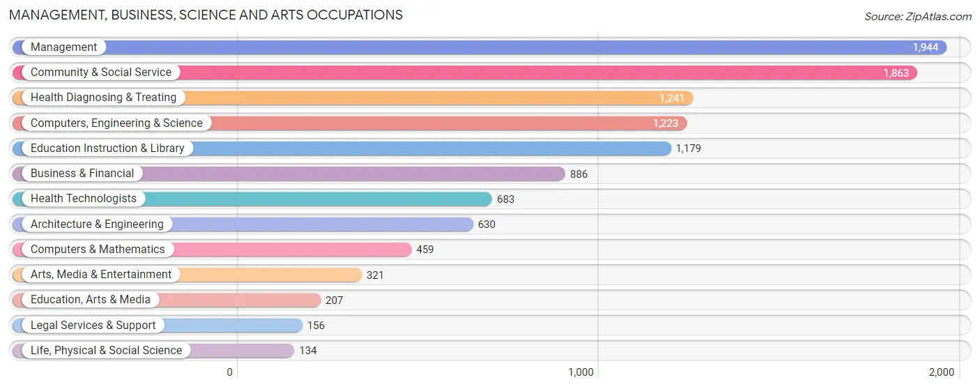Click the Health Diagnosing & Treating label
Screen dimensions: 980x389
[x=104, y=98]
